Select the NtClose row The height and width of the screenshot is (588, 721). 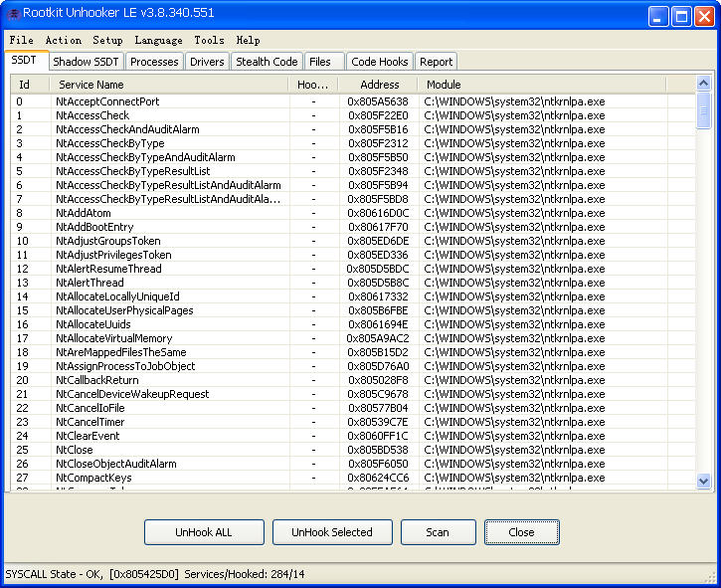pyautogui.click(x=353, y=450)
